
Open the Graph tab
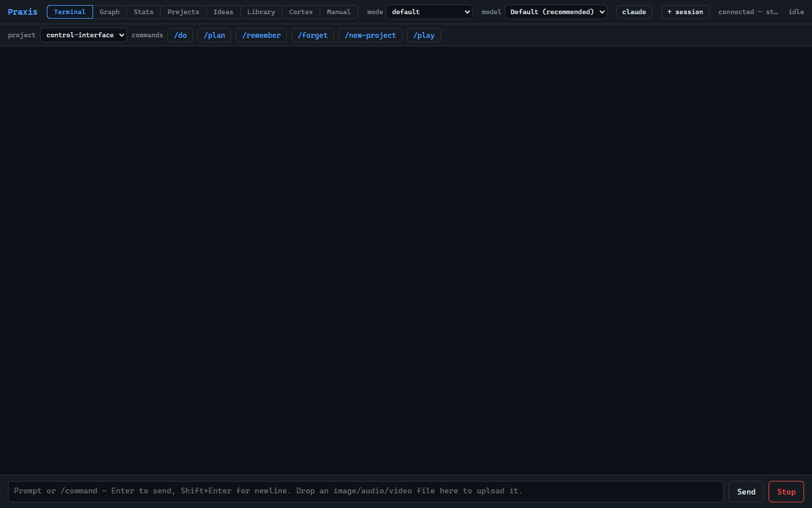[109, 12]
